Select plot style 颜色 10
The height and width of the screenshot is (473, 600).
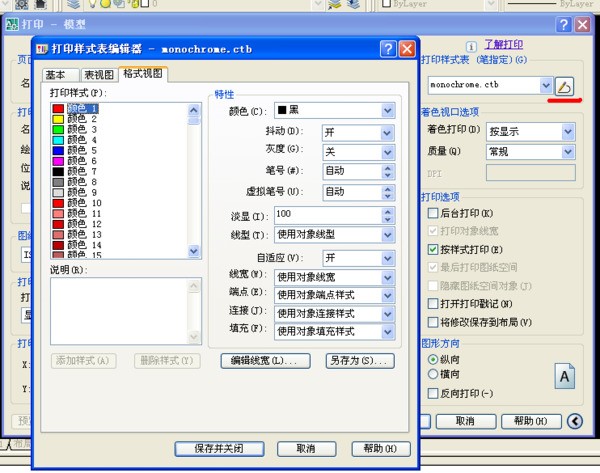tap(77, 203)
